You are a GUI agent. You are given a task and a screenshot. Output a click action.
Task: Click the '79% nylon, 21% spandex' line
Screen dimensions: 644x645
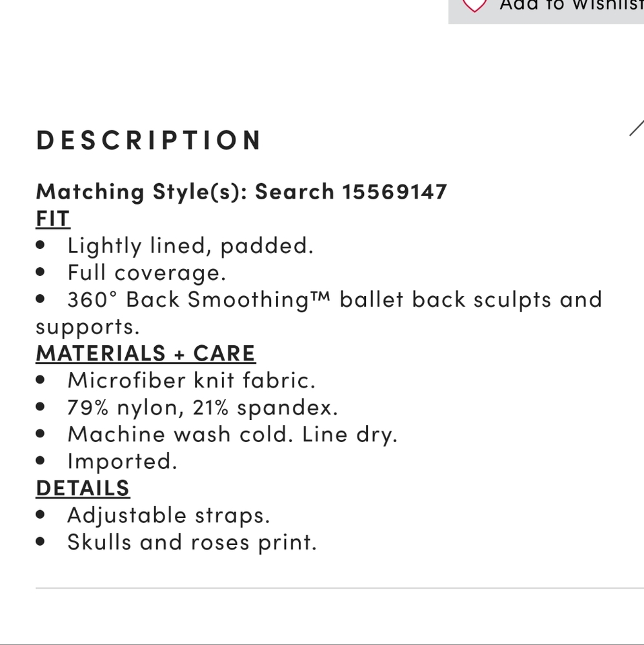[x=203, y=408]
